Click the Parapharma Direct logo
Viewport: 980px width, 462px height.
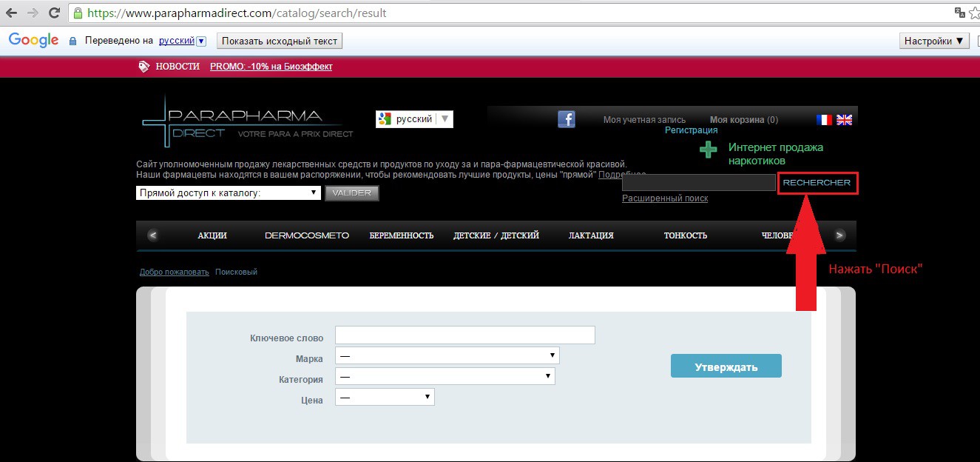click(247, 122)
